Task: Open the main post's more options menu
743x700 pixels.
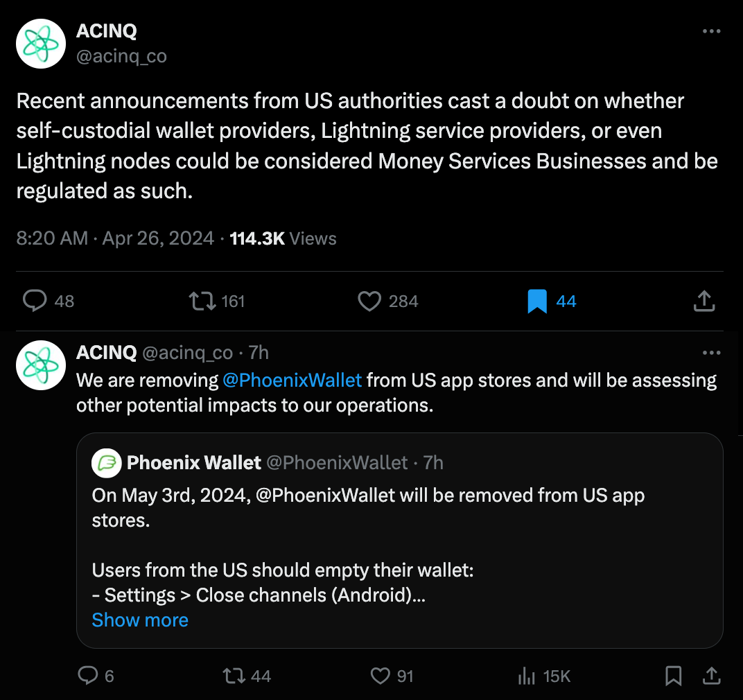Action: click(712, 32)
